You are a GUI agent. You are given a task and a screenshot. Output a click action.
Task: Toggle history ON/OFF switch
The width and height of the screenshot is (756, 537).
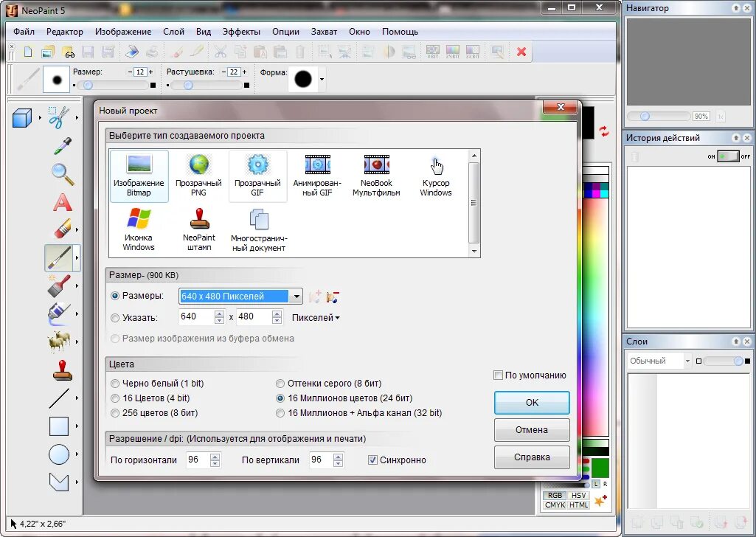click(x=728, y=156)
